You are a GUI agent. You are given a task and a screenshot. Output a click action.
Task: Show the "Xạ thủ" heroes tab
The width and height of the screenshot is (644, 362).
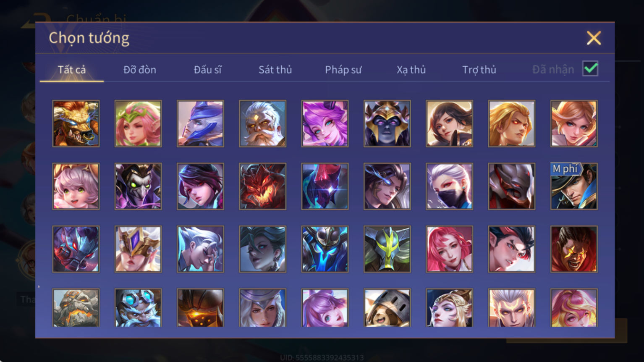(x=411, y=70)
